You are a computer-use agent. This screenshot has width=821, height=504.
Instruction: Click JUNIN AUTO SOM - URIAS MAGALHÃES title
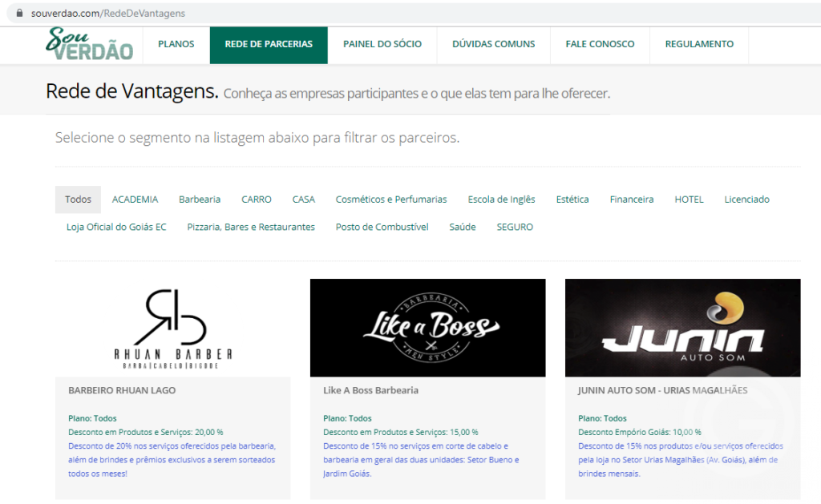(662, 390)
